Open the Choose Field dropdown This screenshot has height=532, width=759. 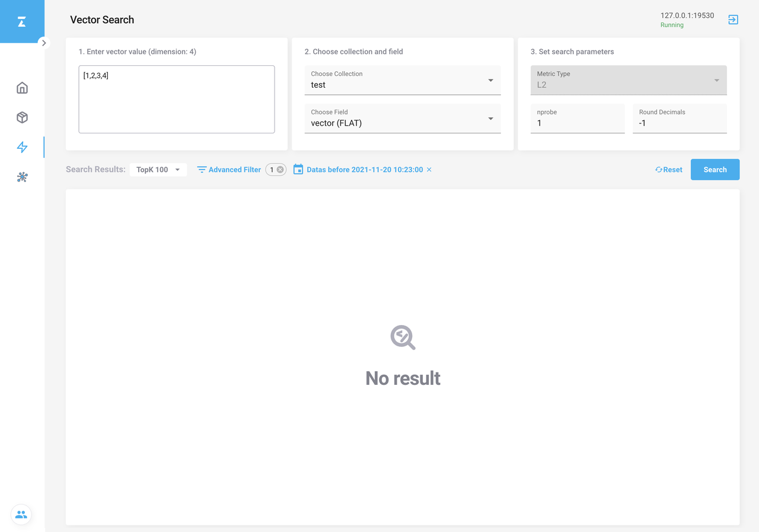[x=403, y=119]
